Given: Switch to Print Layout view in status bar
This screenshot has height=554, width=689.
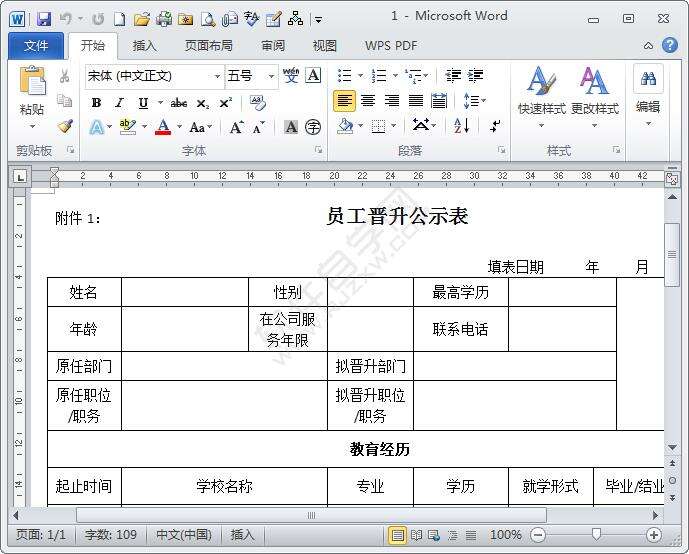Looking at the screenshot, I should (397, 535).
